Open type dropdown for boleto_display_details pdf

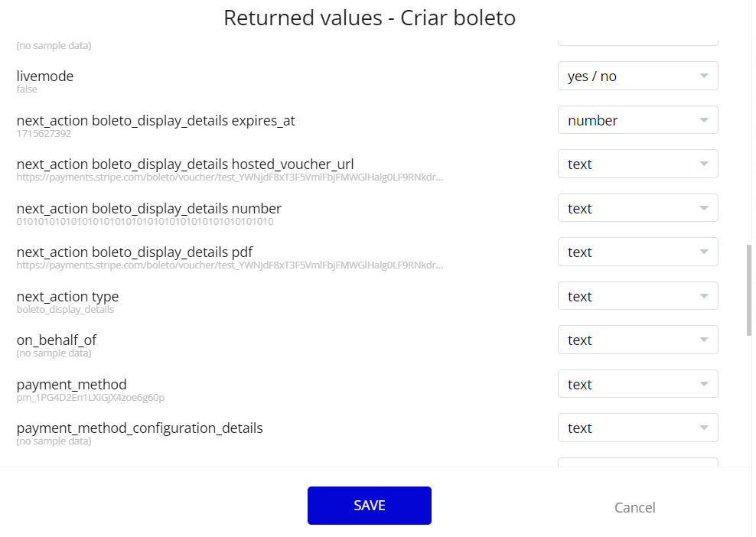(637, 252)
